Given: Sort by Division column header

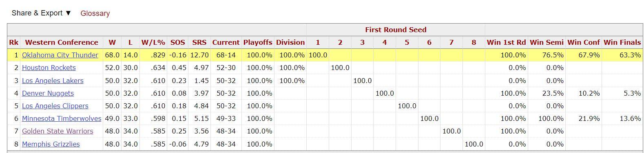Looking at the screenshot, I should pyautogui.click(x=290, y=42).
